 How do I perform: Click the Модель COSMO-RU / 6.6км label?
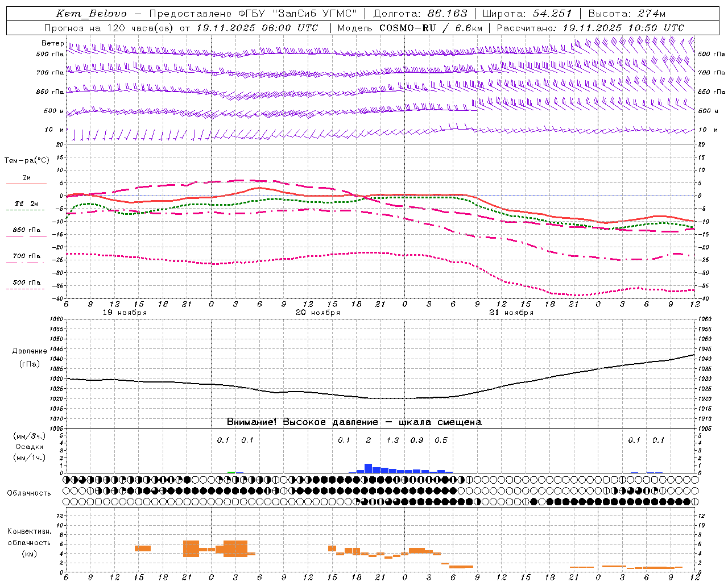pos(409,28)
